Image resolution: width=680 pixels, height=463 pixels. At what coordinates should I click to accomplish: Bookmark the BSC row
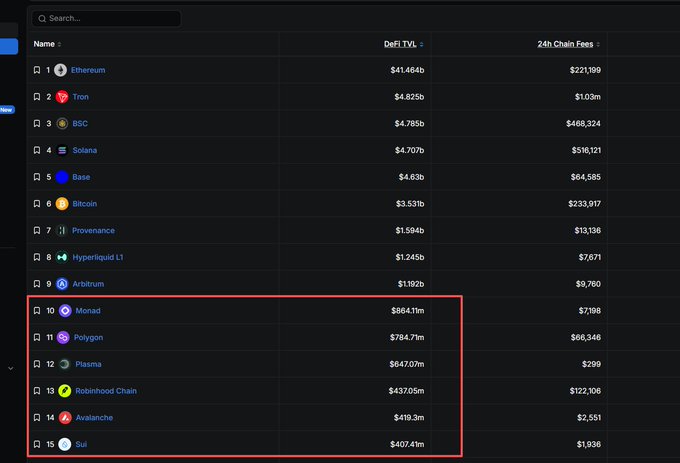click(x=37, y=124)
